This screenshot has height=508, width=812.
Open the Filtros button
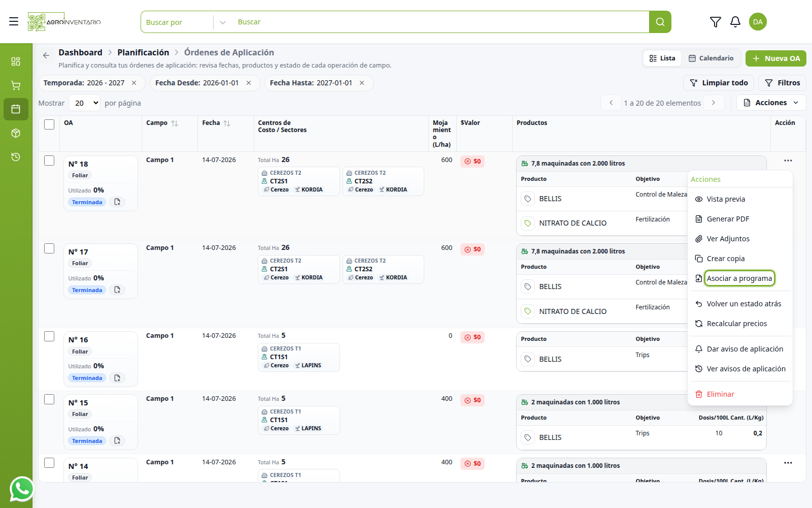point(782,83)
